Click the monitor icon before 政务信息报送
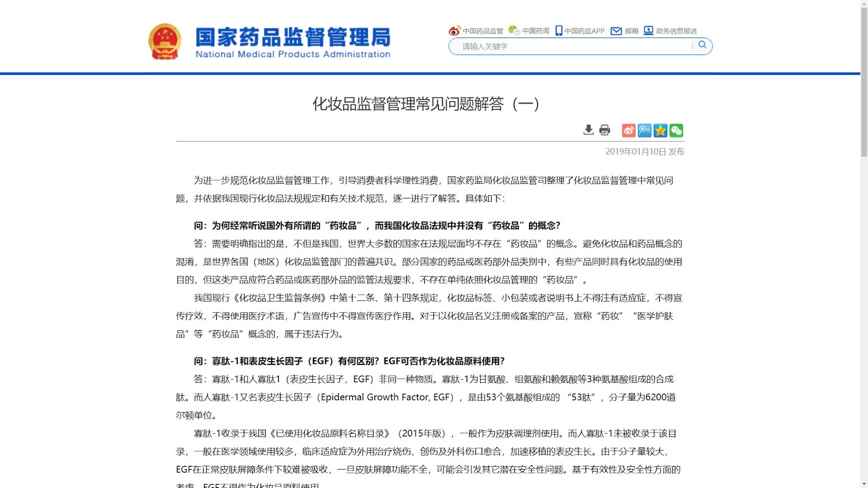 tap(648, 31)
